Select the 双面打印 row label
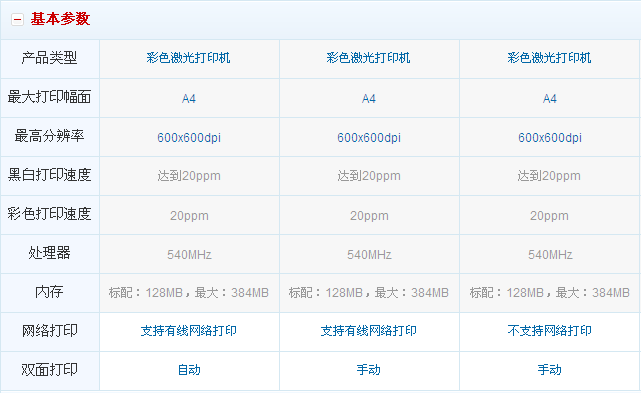This screenshot has width=641, height=393. coord(49,370)
